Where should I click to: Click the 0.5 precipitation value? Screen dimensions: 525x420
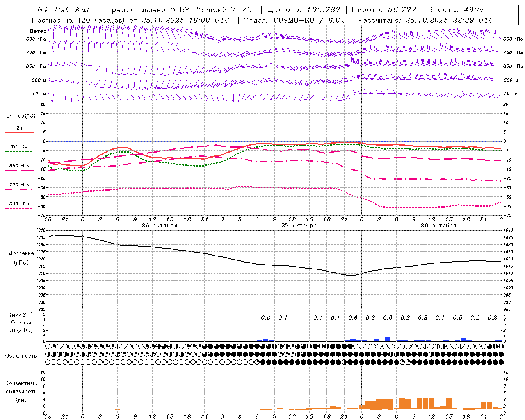click(x=457, y=317)
